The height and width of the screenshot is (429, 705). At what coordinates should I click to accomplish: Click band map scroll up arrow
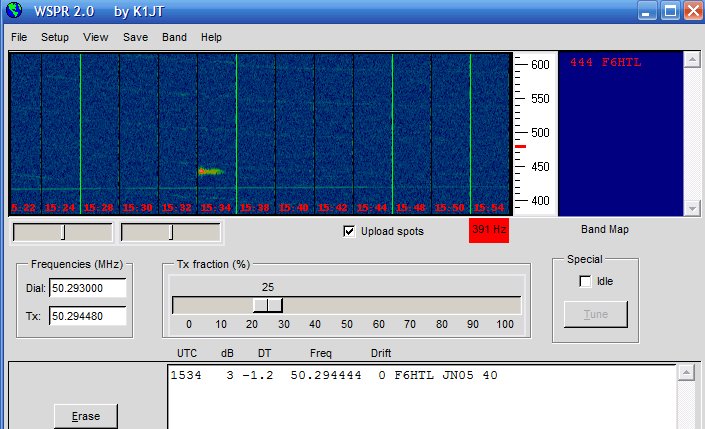pyautogui.click(x=692, y=59)
